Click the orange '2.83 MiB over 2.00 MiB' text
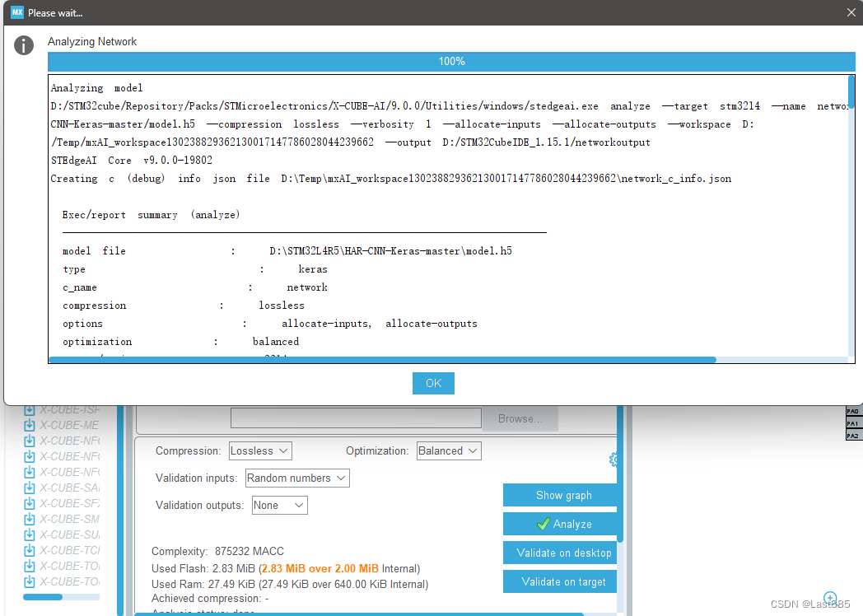 pyautogui.click(x=320, y=569)
